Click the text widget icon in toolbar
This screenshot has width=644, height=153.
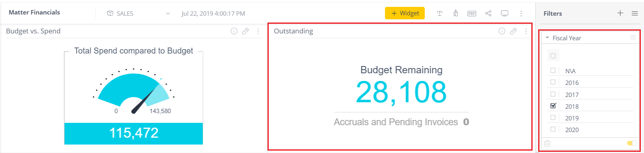(x=440, y=13)
